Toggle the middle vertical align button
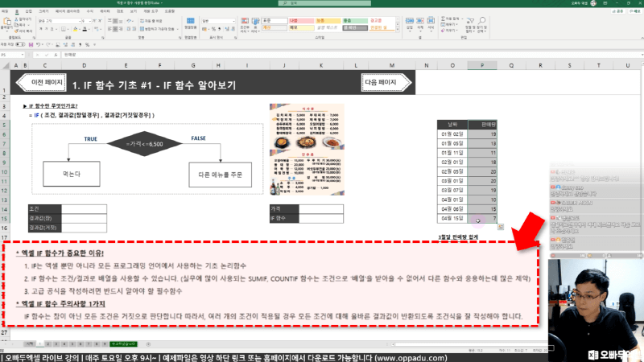 [x=115, y=21]
